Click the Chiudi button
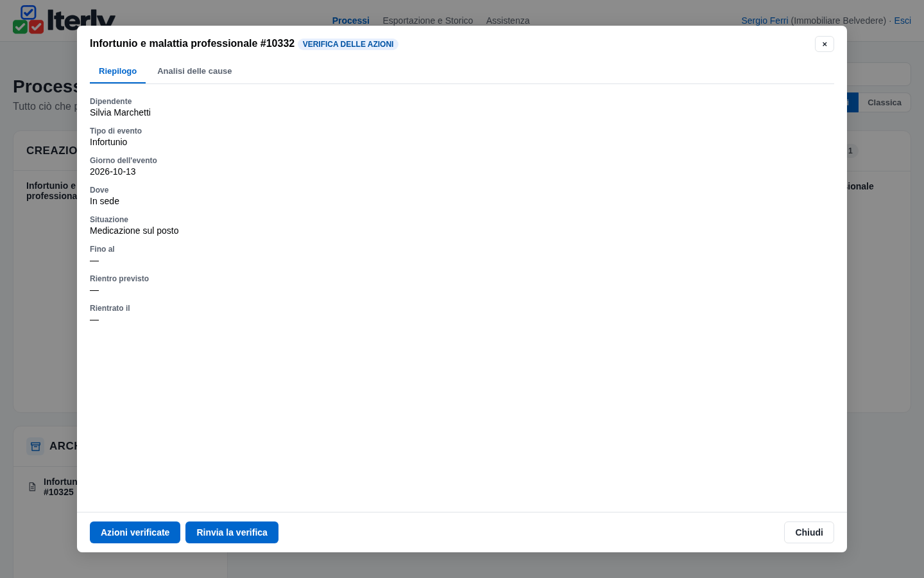The image size is (924, 578). tap(809, 532)
